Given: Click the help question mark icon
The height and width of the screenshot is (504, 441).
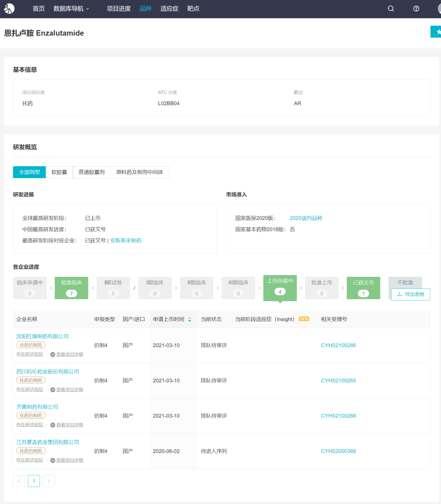Looking at the screenshot, I should click(x=416, y=9).
